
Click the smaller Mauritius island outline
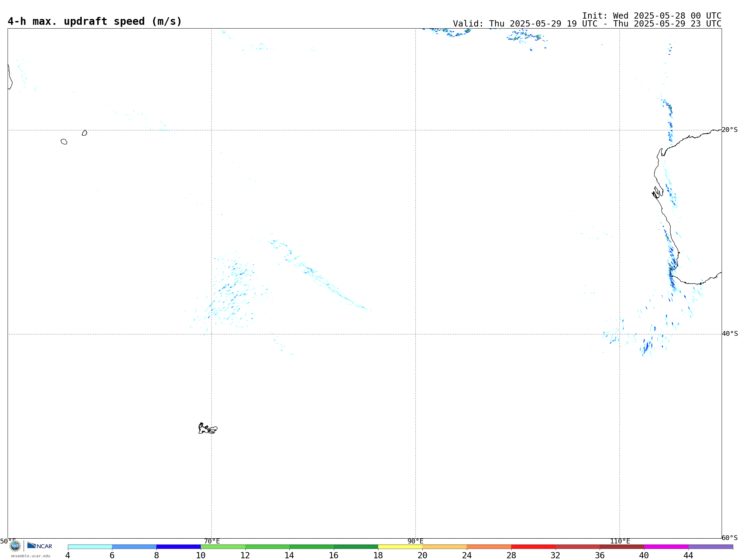point(84,133)
